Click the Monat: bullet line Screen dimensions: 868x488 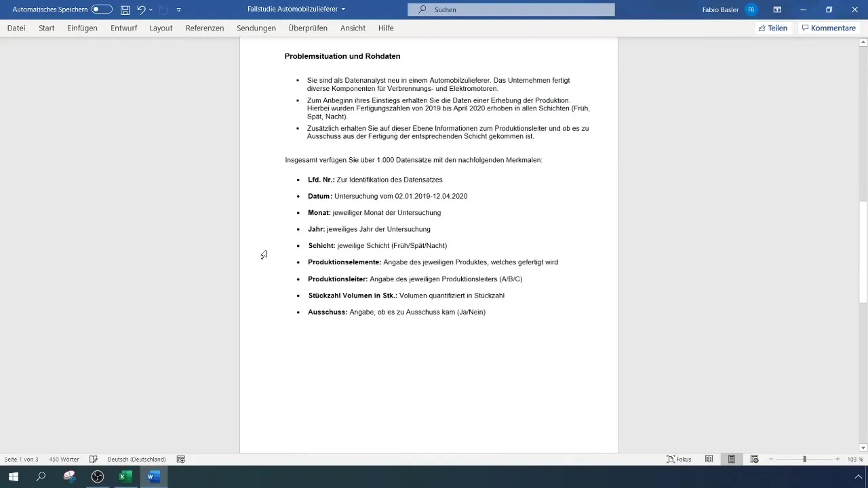(x=374, y=213)
